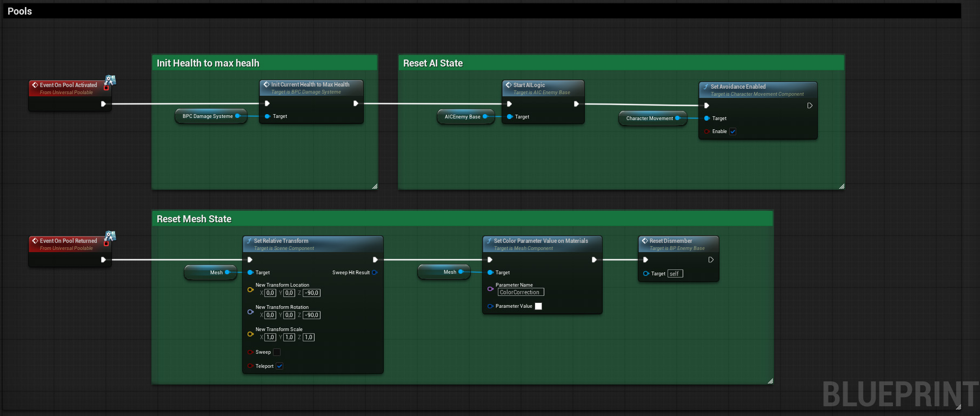Click Set Avoidance Enabled exec output pin
Image resolution: width=980 pixels, height=416 pixels.
(809, 105)
